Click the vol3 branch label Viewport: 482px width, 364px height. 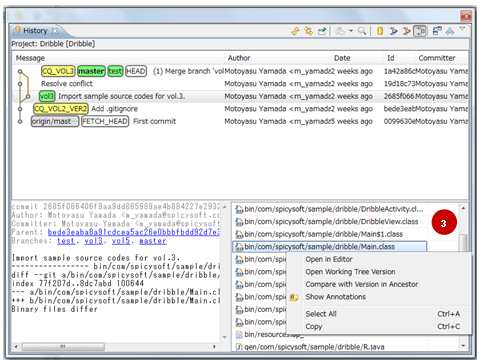[47, 96]
